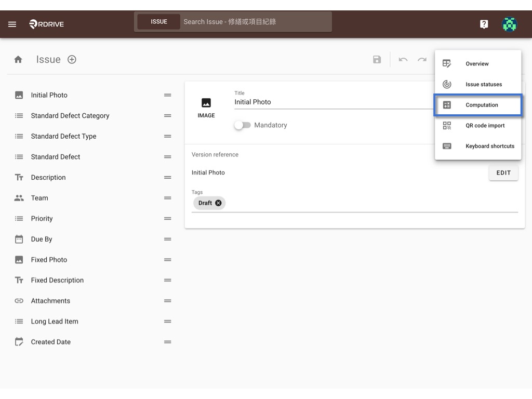Screen dimensions: 532x399
Task: Open the help question mark icon
Action: pos(484,24)
